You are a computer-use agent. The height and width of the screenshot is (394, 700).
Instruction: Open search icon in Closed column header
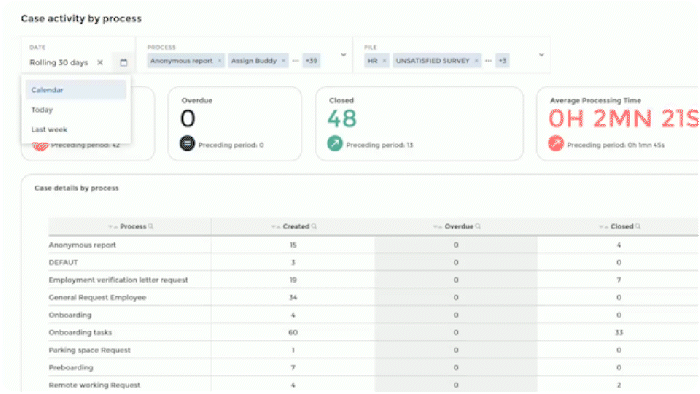coord(638,226)
